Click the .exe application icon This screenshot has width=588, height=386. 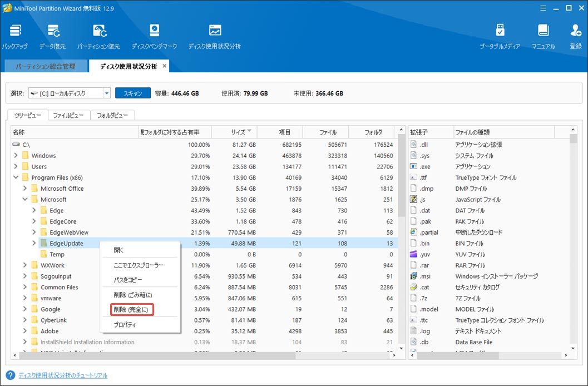point(413,166)
